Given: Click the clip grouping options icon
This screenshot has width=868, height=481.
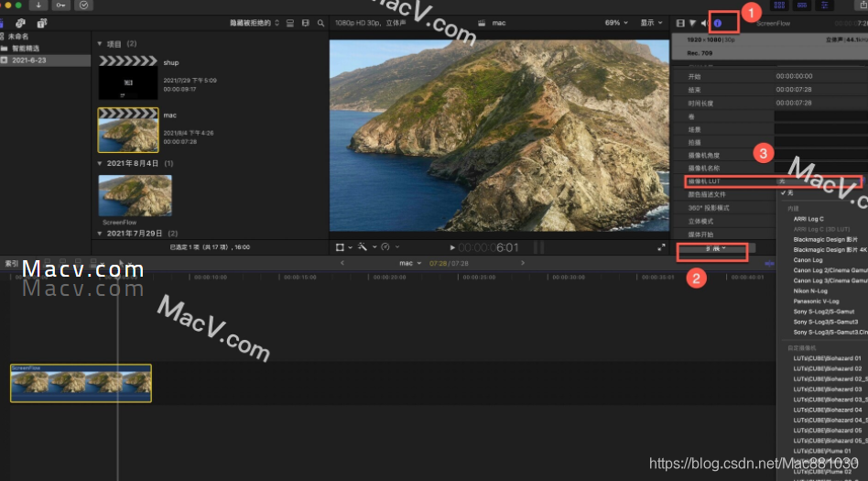Looking at the screenshot, I should click(306, 23).
